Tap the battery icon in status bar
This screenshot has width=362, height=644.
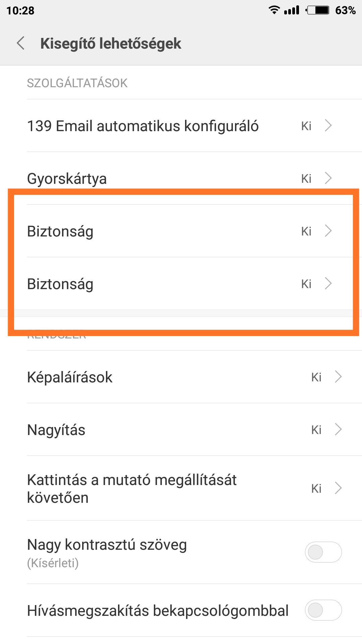pyautogui.click(x=318, y=10)
